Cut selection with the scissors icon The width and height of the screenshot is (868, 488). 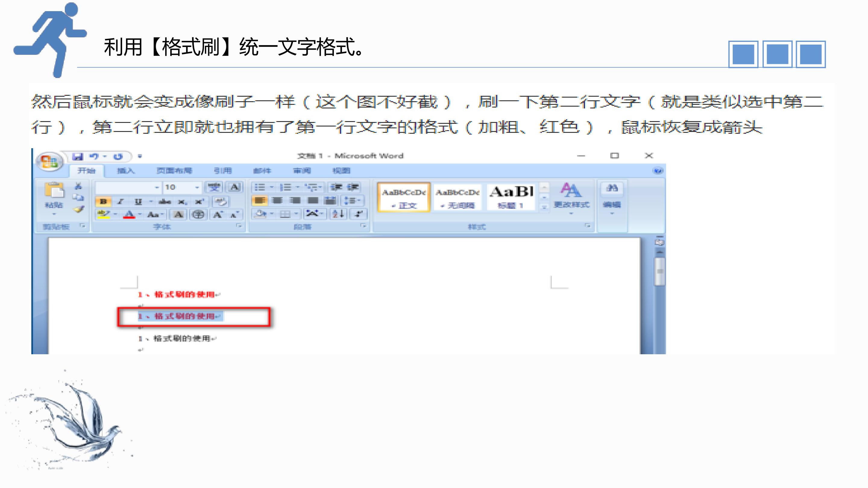coord(78,186)
